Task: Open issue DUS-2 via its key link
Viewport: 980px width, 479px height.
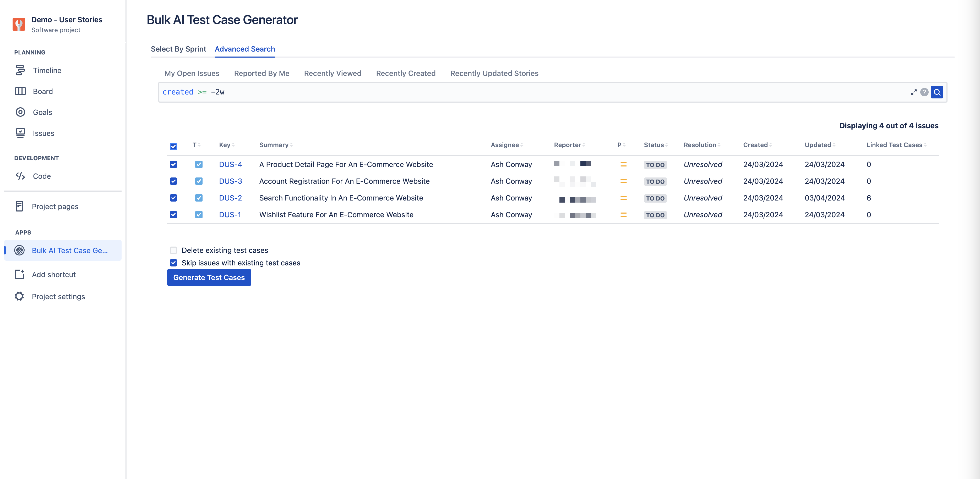Action: click(x=230, y=198)
